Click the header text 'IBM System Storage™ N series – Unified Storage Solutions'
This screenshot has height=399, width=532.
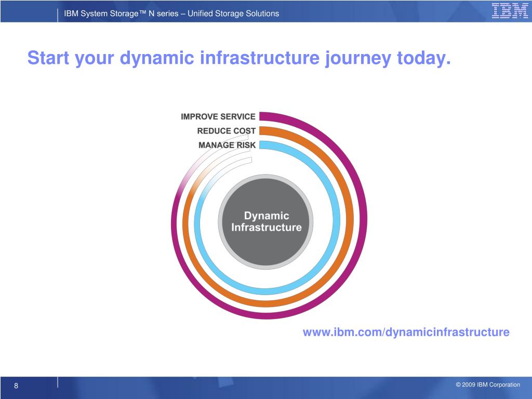[x=171, y=14]
